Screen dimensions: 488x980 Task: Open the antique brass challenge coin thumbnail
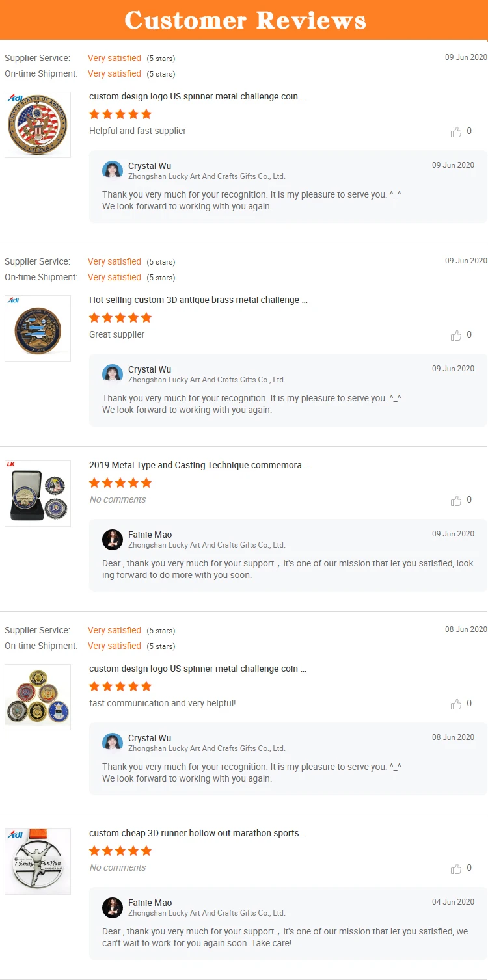tap(38, 328)
